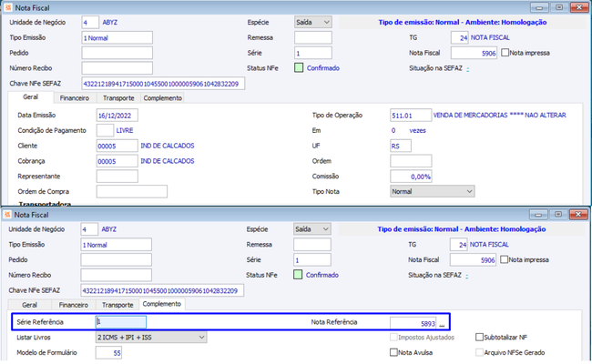This screenshot has width=592, height=364.
Task: Click Número Recibo field in upper window
Action: [x=117, y=68]
